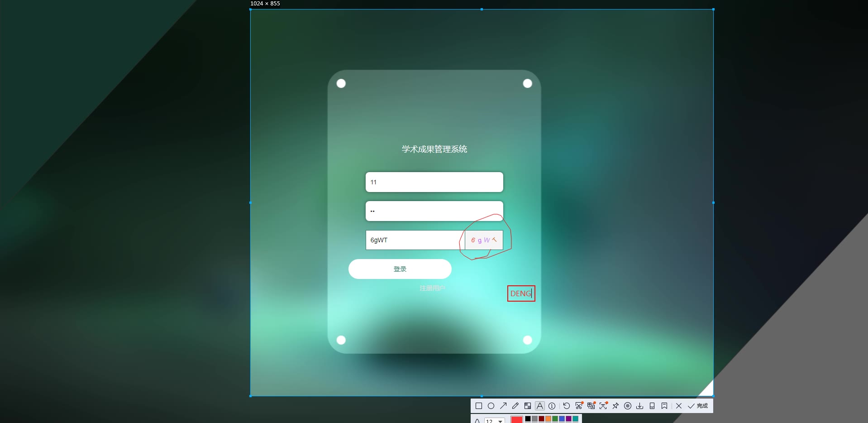Viewport: 868px width, 423px height.
Task: Click 完成 to finish the screenshot
Action: (x=698, y=406)
